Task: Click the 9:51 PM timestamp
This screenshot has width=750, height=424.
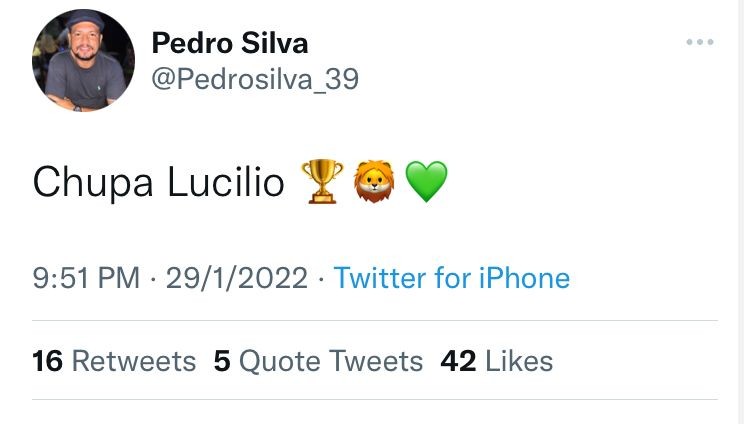Action: [86, 277]
